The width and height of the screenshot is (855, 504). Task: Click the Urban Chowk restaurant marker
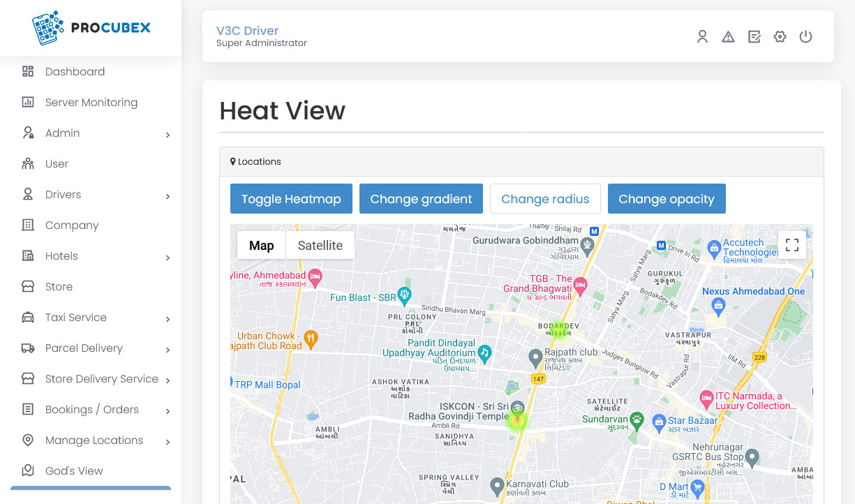point(311,339)
